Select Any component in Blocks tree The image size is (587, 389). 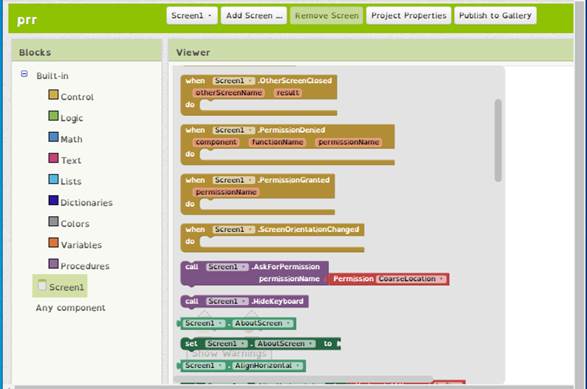[x=70, y=308]
